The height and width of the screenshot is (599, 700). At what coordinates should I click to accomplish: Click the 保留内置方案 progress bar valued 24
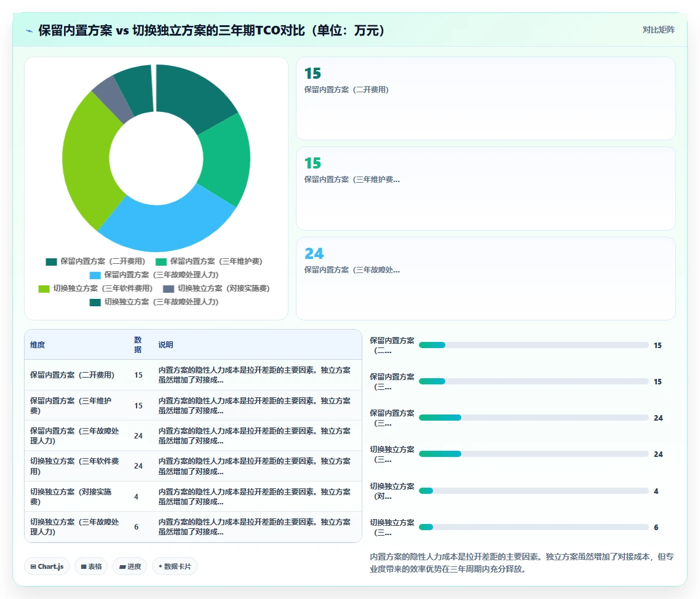(x=533, y=418)
